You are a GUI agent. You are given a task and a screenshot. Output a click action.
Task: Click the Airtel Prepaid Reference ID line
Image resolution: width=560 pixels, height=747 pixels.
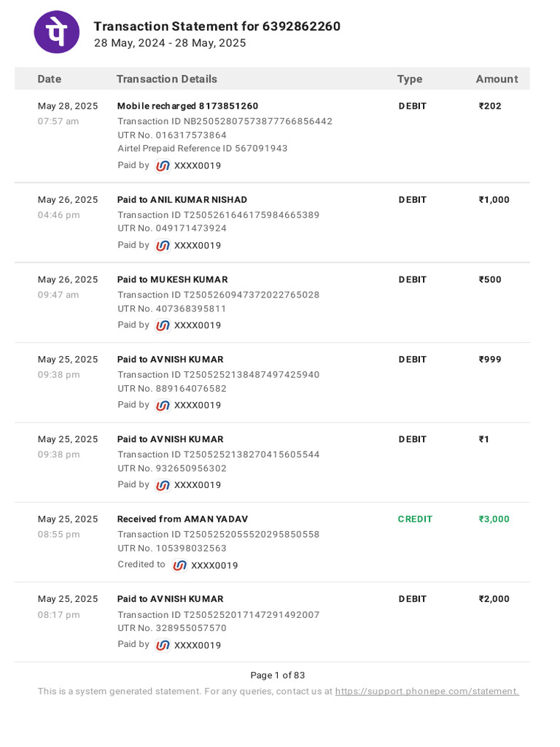click(x=202, y=148)
